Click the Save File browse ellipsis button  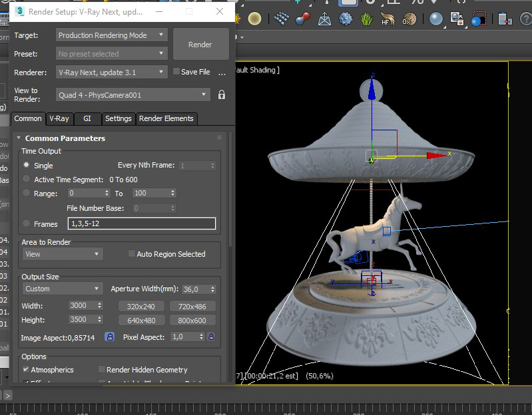click(x=222, y=73)
